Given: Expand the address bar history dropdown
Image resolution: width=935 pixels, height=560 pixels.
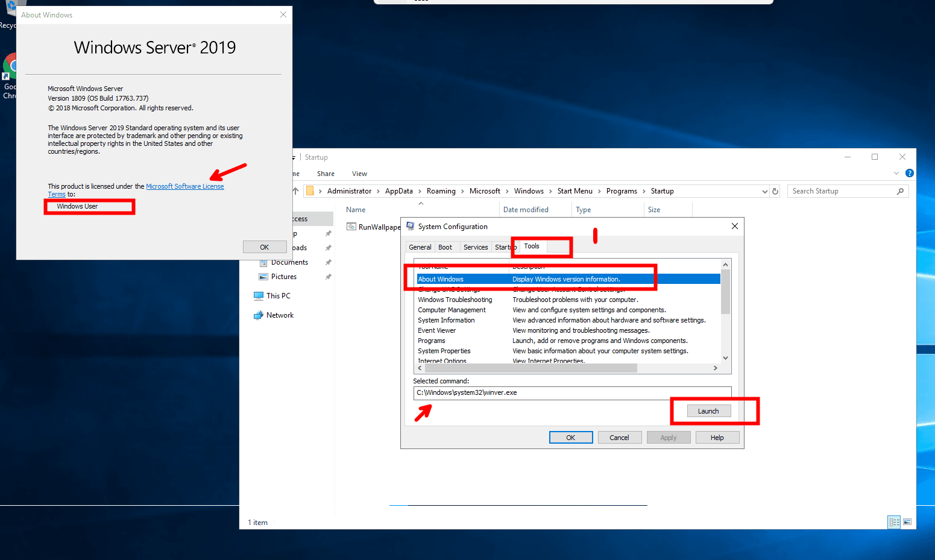Looking at the screenshot, I should click(x=764, y=191).
